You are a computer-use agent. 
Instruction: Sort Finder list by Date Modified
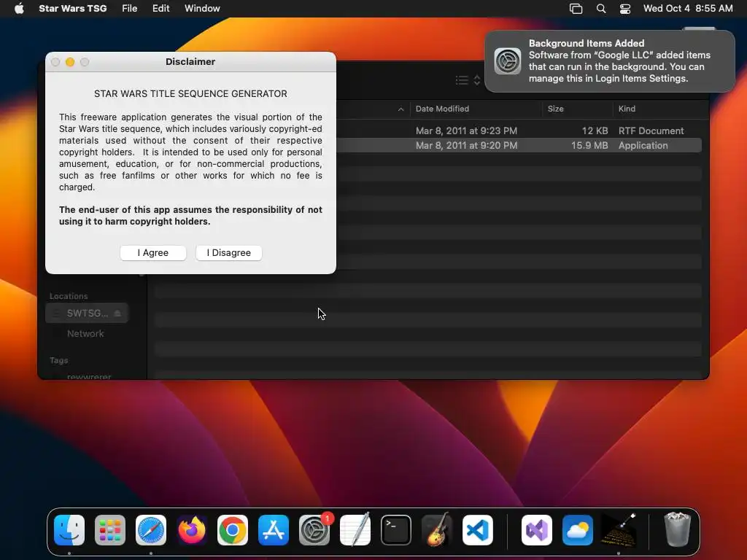pyautogui.click(x=442, y=109)
